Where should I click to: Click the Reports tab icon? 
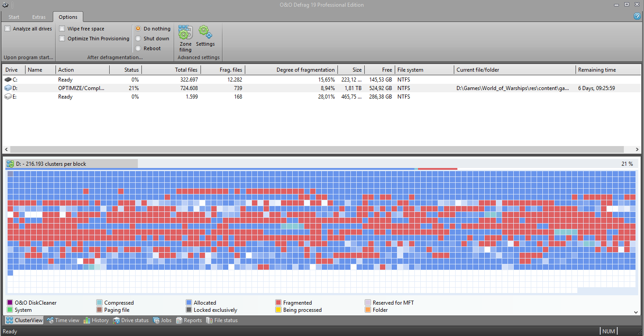pos(179,320)
